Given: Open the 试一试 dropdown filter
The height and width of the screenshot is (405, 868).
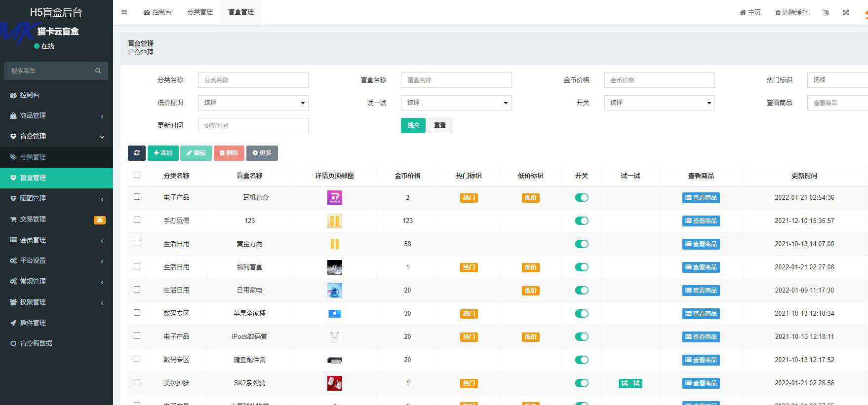Looking at the screenshot, I should (x=456, y=103).
